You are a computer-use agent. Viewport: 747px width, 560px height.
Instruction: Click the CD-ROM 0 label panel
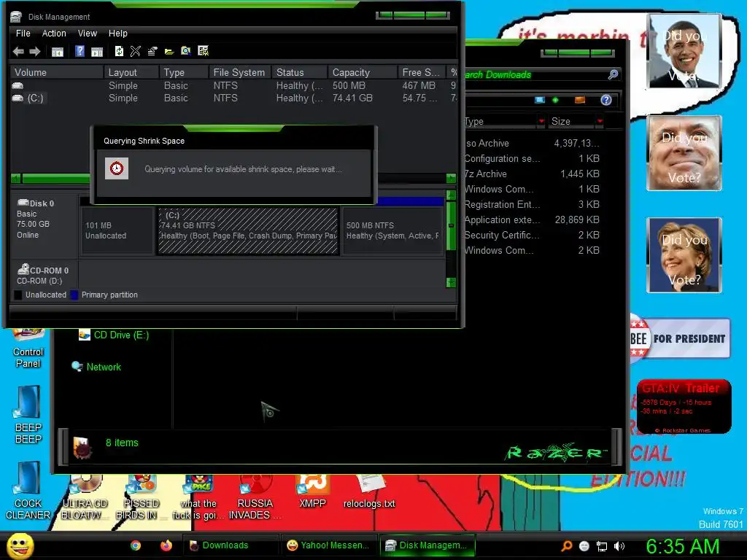(x=44, y=275)
